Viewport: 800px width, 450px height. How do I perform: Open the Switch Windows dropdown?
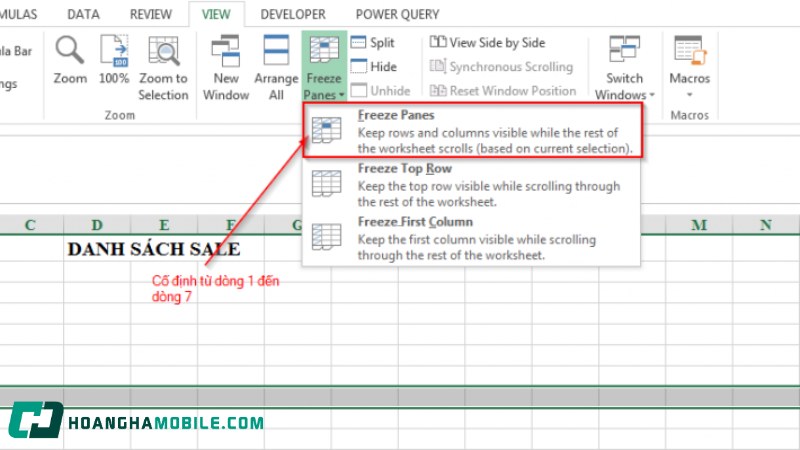624,67
